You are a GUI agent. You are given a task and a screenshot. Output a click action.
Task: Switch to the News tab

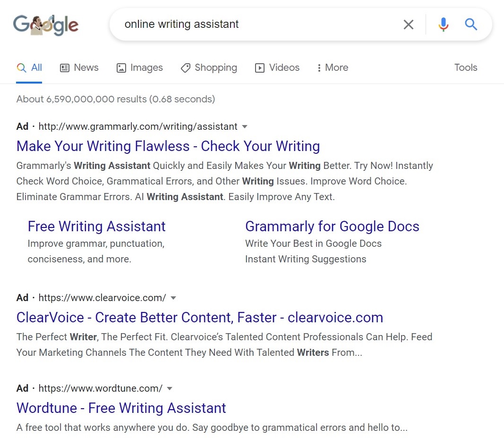click(79, 68)
